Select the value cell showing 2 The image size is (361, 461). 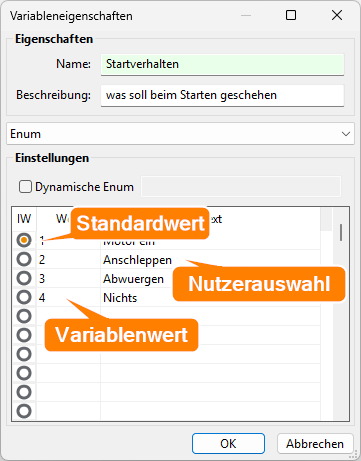68,259
